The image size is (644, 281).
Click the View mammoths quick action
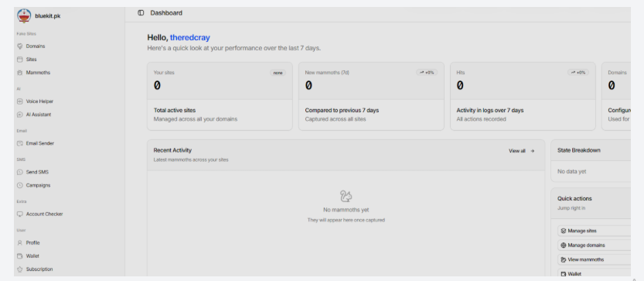click(594, 259)
